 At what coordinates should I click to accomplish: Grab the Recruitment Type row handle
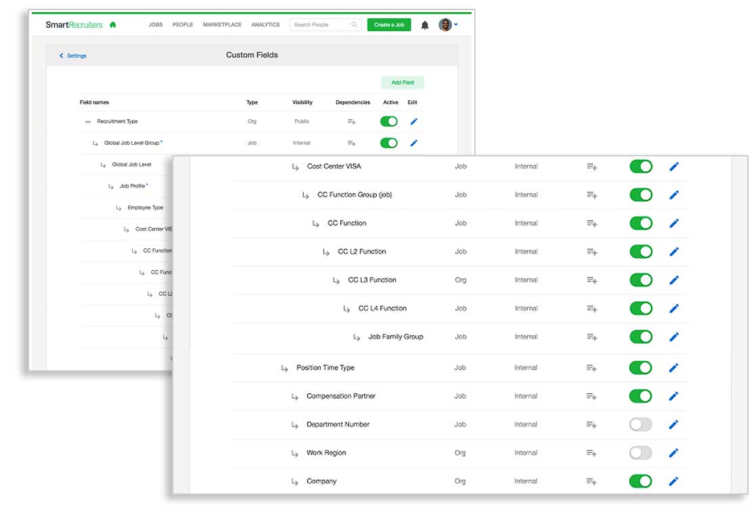[x=87, y=122]
